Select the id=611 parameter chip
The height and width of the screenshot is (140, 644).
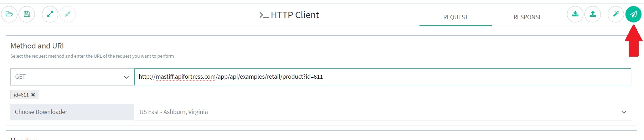pos(21,95)
